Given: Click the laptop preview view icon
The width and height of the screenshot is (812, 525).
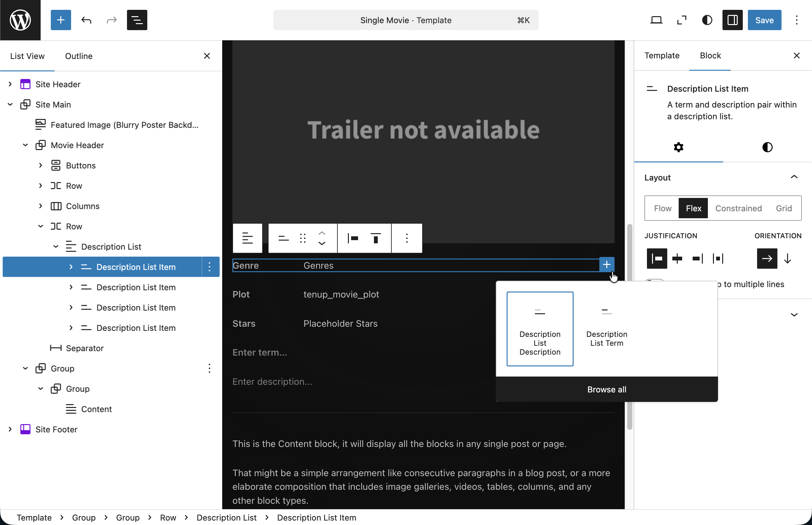Looking at the screenshot, I should coord(656,20).
